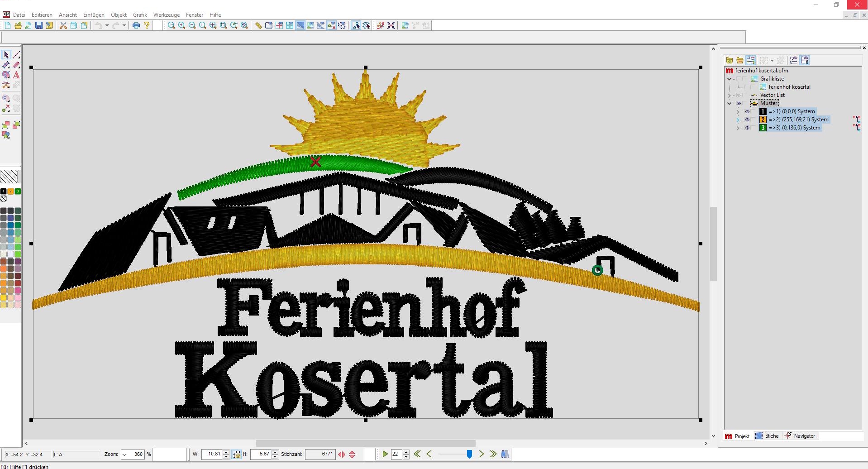868x469 pixels.
Task: Click the zoom in magnifier icon
Action: pyautogui.click(x=182, y=25)
